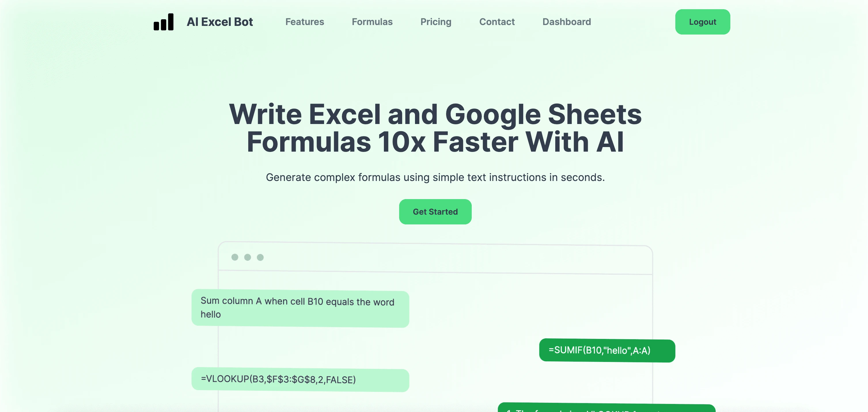Click the Logout button
The width and height of the screenshot is (868, 412).
702,22
